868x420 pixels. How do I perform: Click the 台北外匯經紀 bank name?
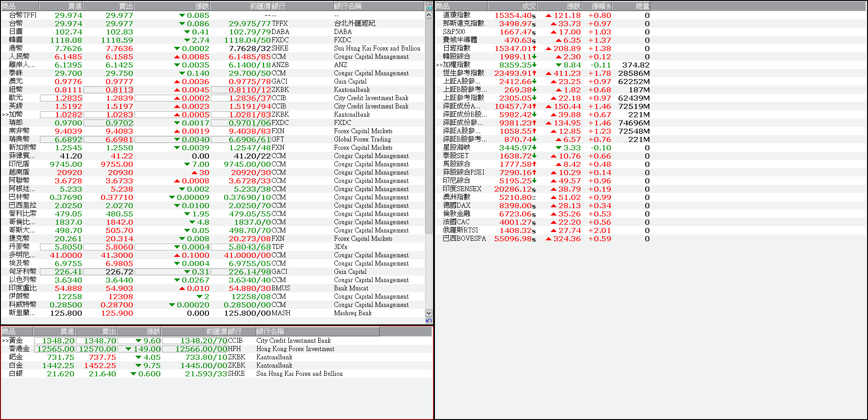coord(355,23)
